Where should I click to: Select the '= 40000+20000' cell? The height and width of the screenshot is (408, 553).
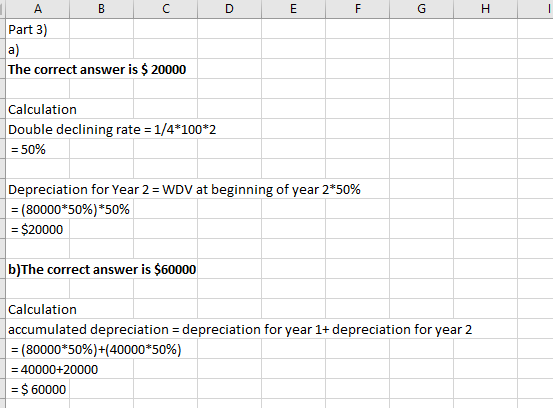click(54, 369)
